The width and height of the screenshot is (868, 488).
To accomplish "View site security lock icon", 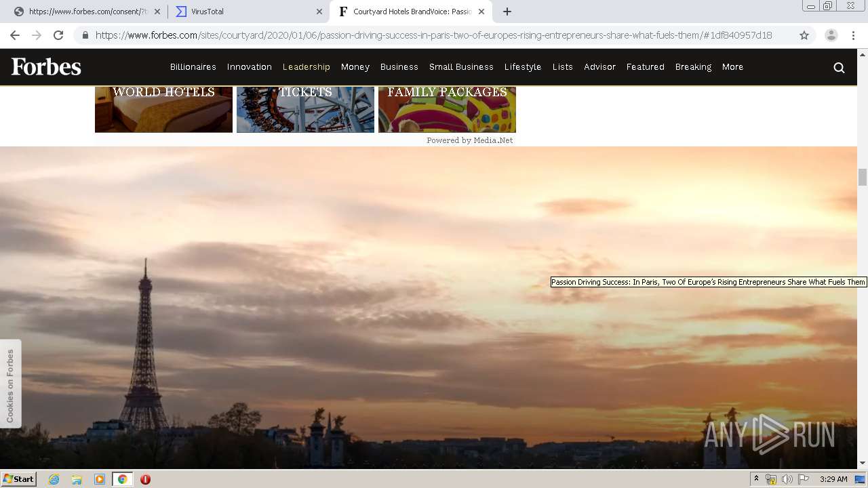I will [85, 35].
